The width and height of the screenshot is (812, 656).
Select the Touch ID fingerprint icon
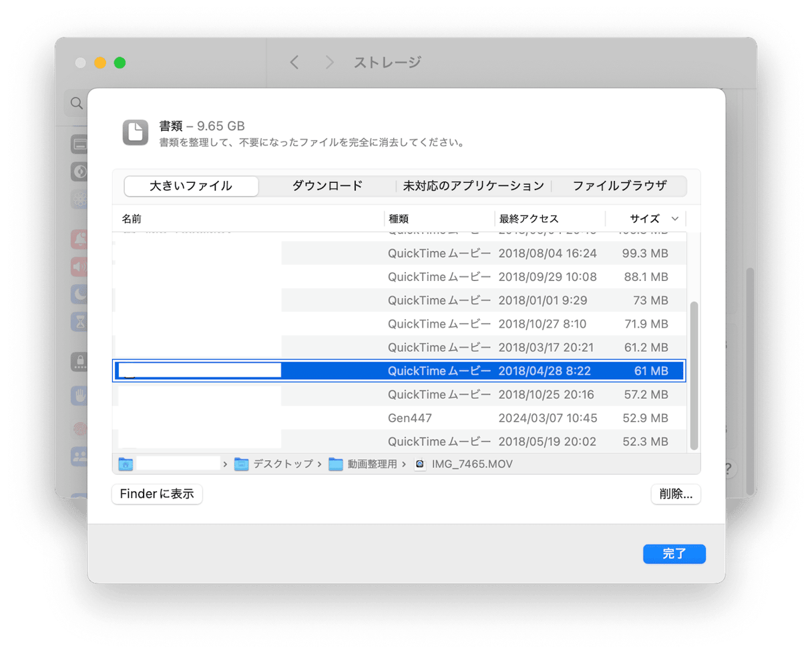click(79, 430)
